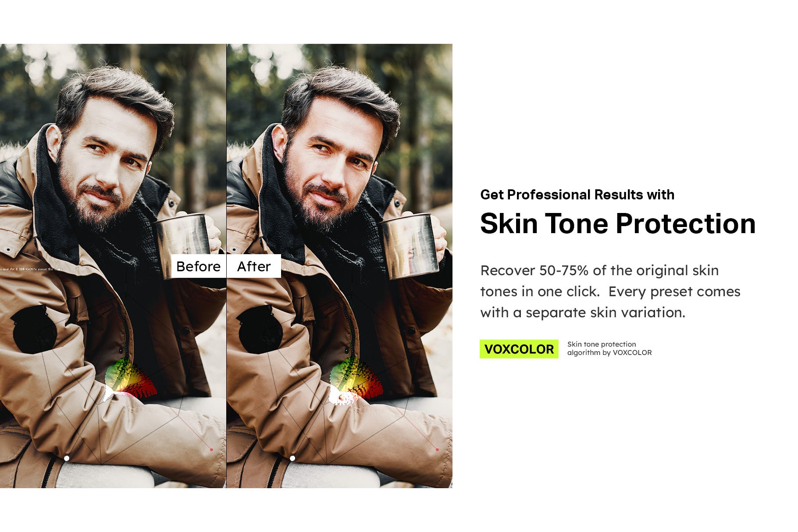Click the vertical divider between Before and After
The image size is (798, 532).
click(x=226, y=266)
